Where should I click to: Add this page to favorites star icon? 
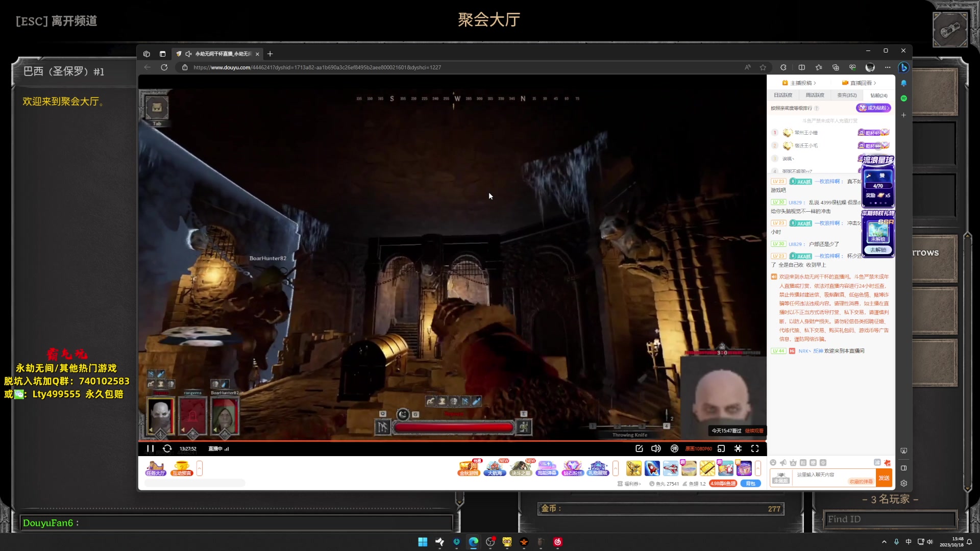click(x=763, y=67)
